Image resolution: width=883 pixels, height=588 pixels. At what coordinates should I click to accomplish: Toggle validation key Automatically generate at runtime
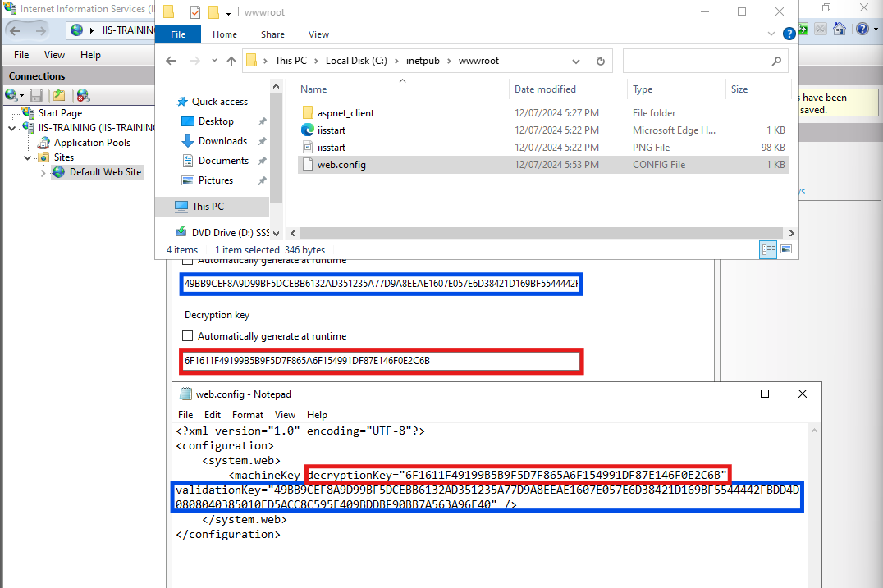[x=187, y=260]
